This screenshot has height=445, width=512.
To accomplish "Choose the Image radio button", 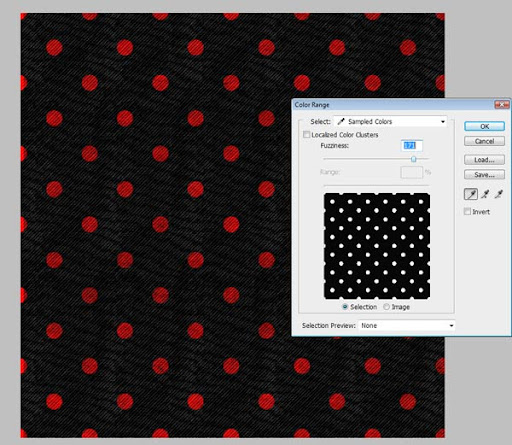I will pos(386,307).
